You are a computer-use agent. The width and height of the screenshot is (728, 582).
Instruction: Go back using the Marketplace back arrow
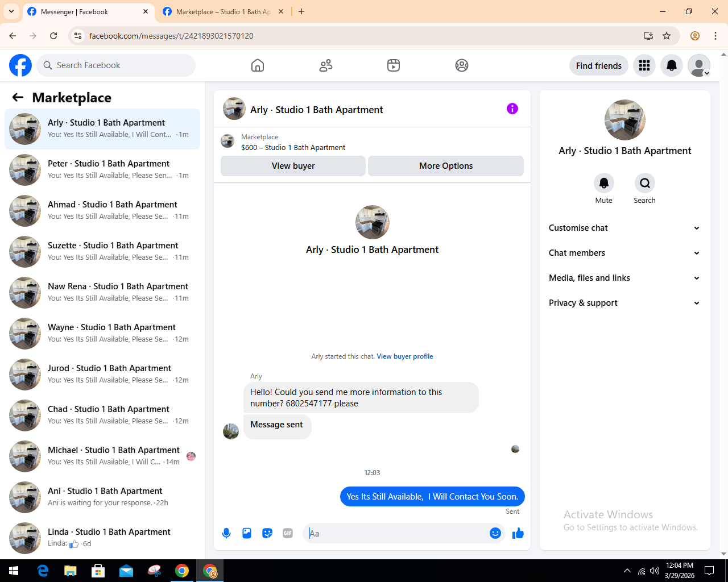[18, 97]
